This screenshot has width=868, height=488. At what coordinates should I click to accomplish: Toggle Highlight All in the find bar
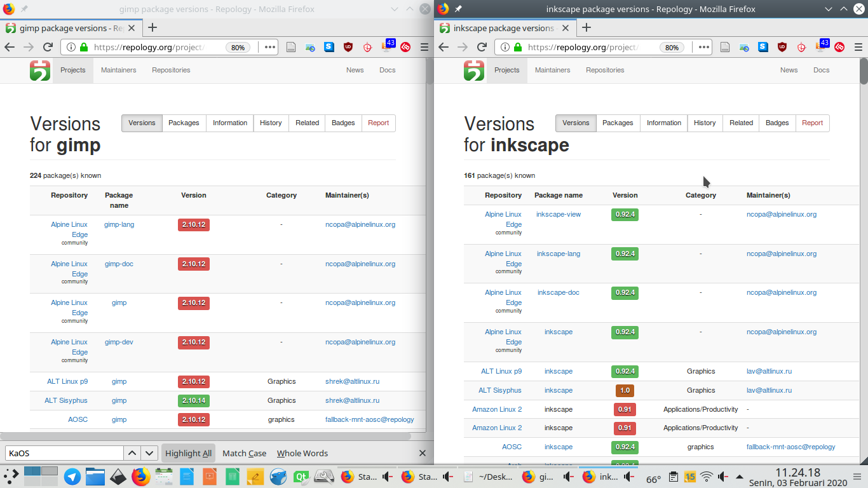189,453
